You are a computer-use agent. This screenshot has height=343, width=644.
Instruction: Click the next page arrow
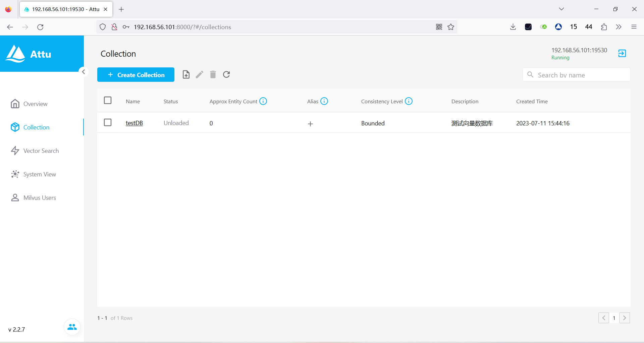click(625, 318)
